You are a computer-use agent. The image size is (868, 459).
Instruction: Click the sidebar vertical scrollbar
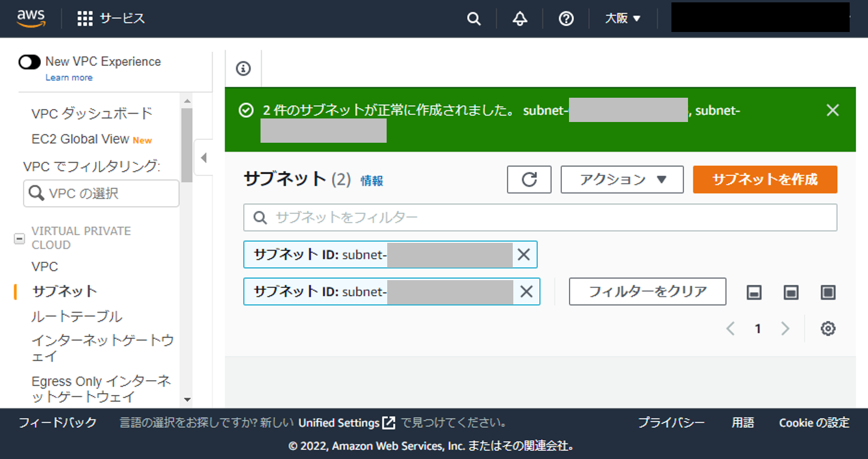click(187, 145)
